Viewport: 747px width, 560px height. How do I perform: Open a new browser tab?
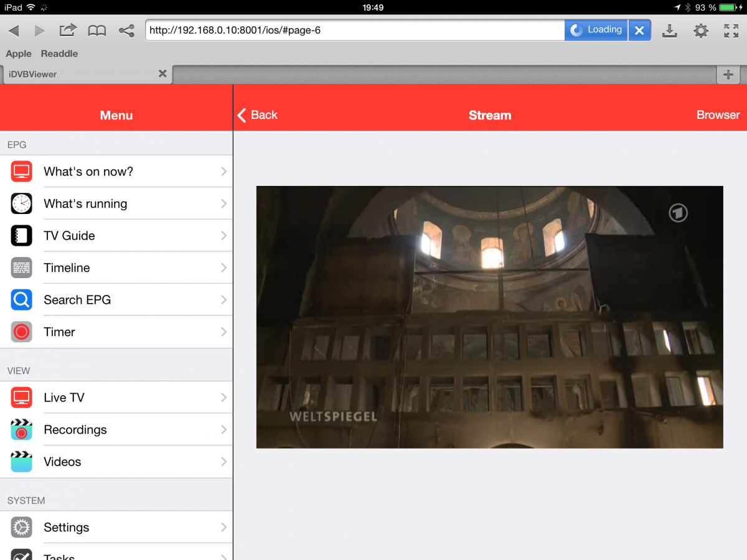[728, 75]
